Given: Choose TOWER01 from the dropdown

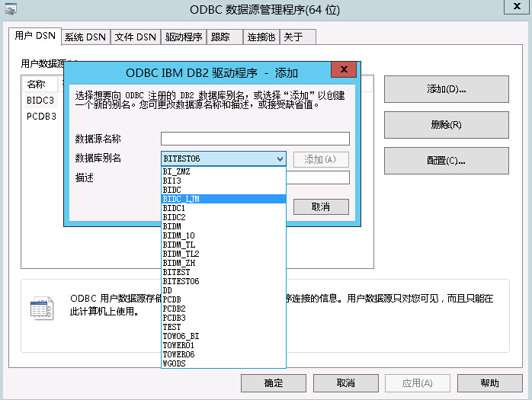Looking at the screenshot, I should pyautogui.click(x=223, y=346).
